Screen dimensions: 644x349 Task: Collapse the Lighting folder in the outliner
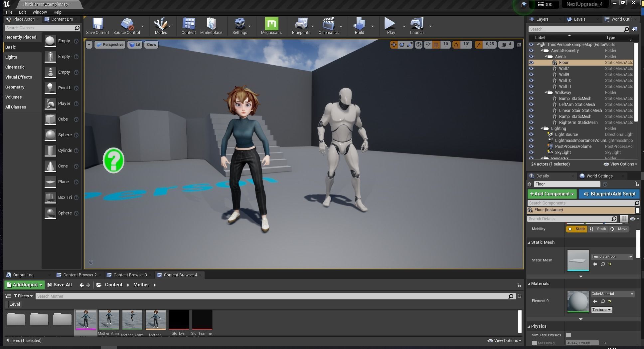[542, 129]
